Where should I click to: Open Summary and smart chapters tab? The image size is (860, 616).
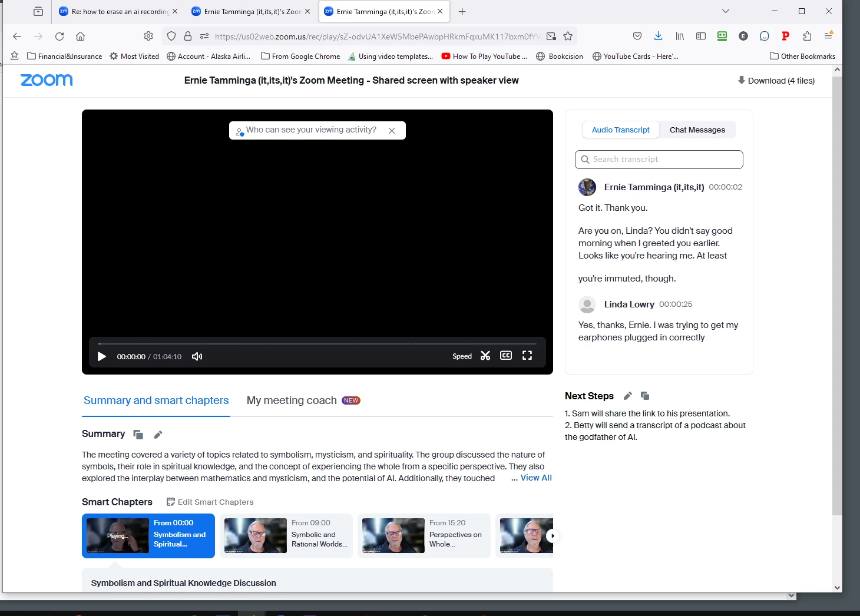(156, 400)
